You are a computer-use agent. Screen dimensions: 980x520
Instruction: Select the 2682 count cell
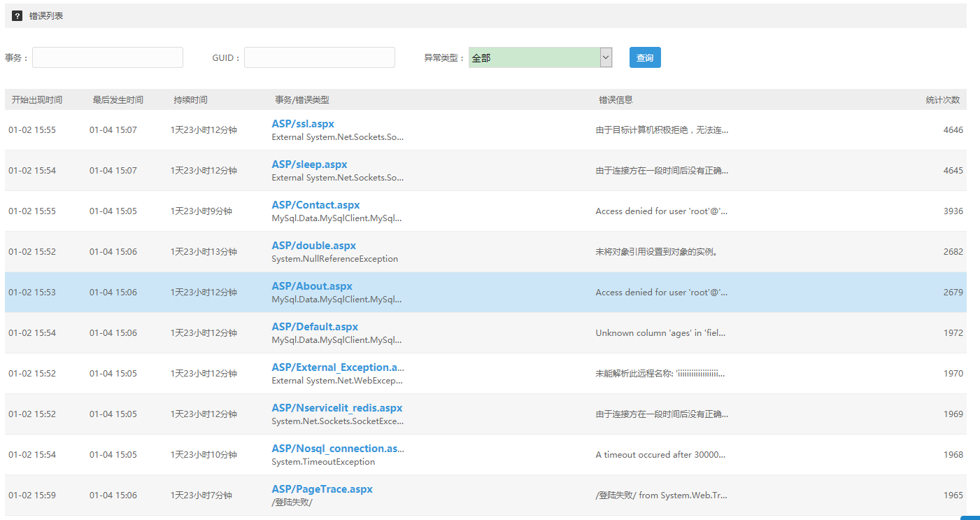click(x=953, y=252)
